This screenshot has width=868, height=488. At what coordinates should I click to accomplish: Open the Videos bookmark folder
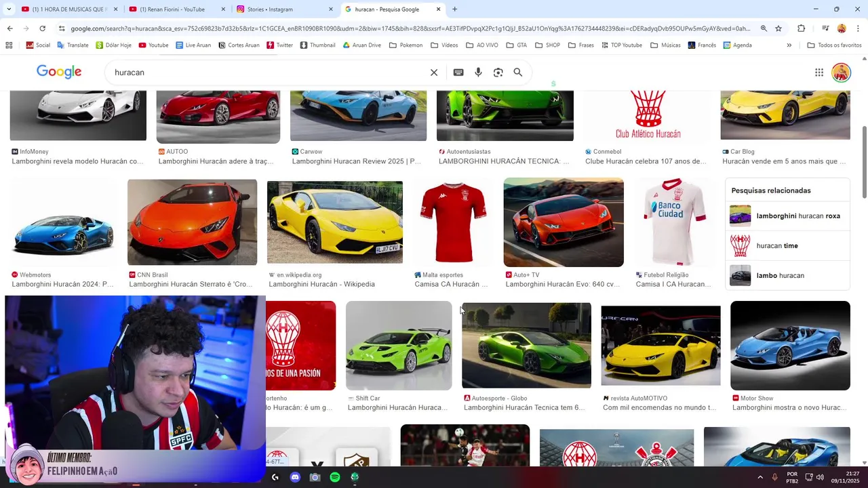coord(444,45)
